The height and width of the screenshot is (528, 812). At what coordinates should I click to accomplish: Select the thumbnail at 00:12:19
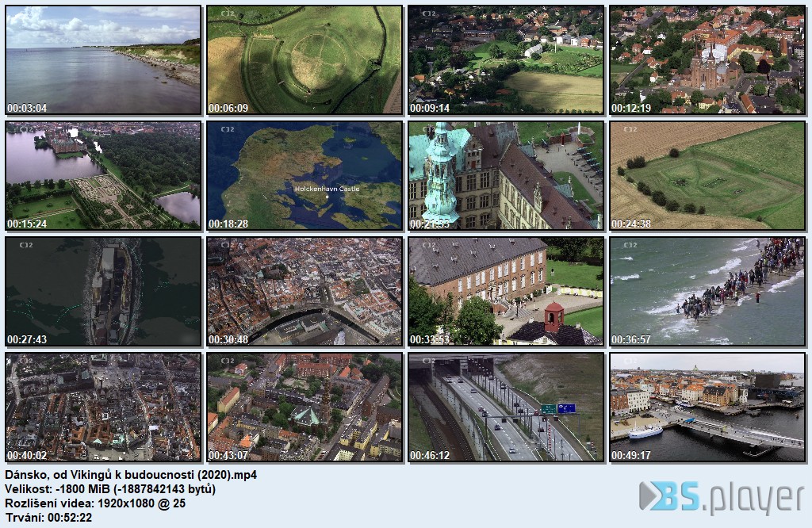[707, 60]
